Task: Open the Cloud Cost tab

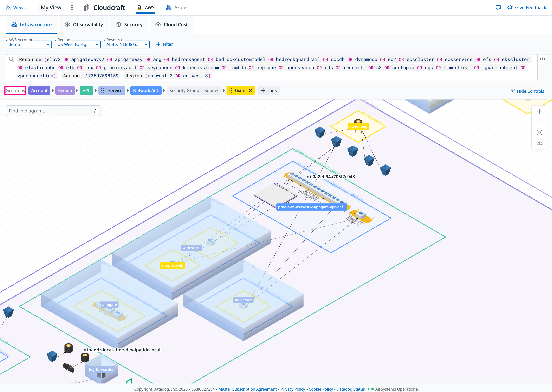Action: (x=172, y=24)
